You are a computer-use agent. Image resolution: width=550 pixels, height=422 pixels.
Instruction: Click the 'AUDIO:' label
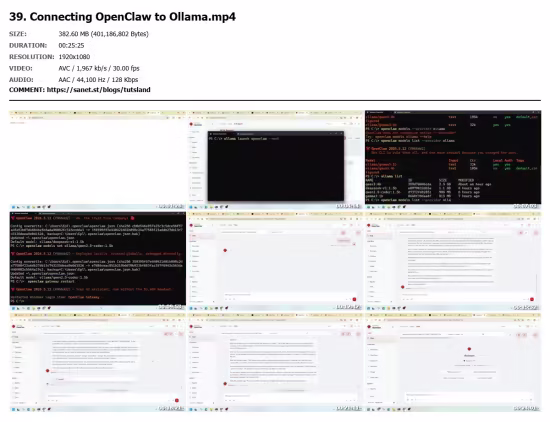21,80
